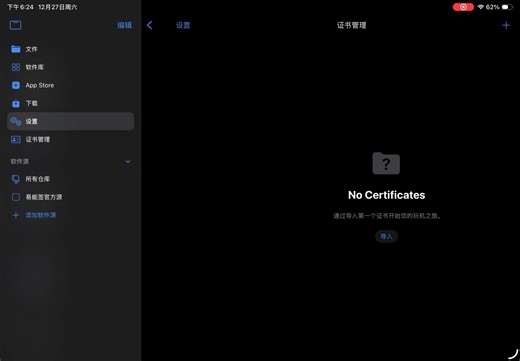The width and height of the screenshot is (520, 361).
Task: Click the plus icon beside 添加软件源
Action: pos(16,215)
